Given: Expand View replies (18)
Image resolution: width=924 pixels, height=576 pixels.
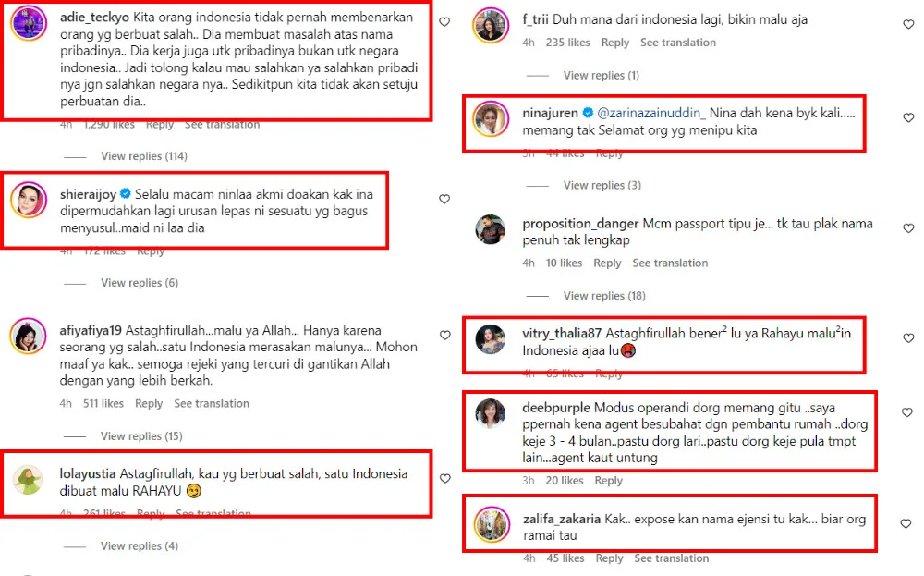Looking at the screenshot, I should [604, 296].
